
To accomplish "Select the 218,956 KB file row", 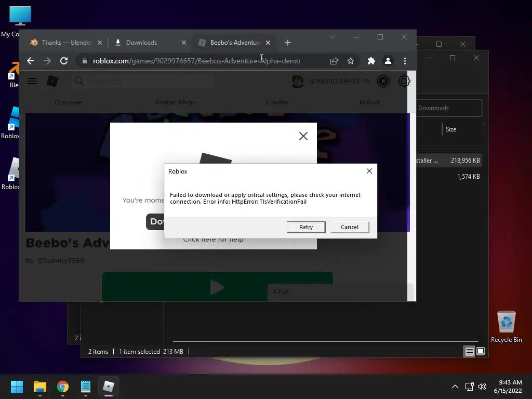I will click(x=448, y=161).
